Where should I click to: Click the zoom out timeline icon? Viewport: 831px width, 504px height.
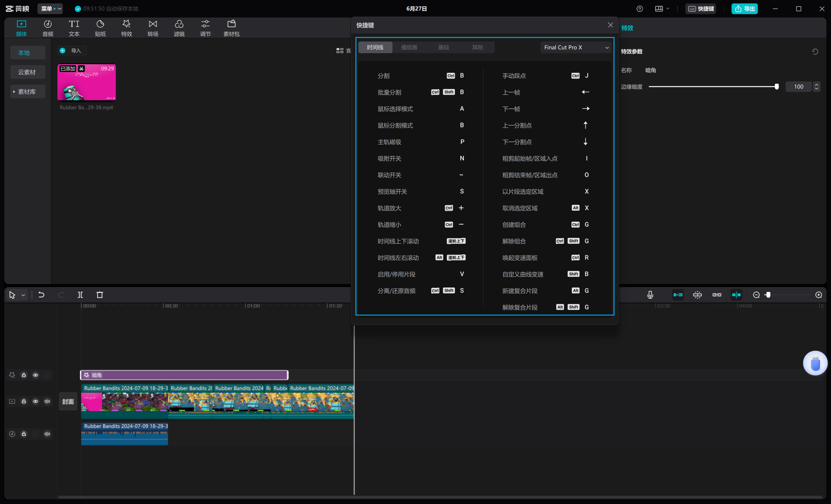[x=756, y=295]
